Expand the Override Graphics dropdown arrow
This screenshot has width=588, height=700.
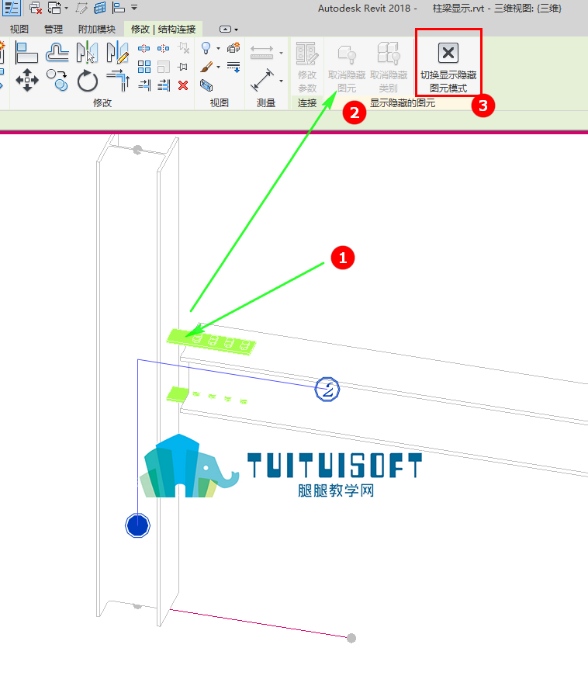coord(218,67)
